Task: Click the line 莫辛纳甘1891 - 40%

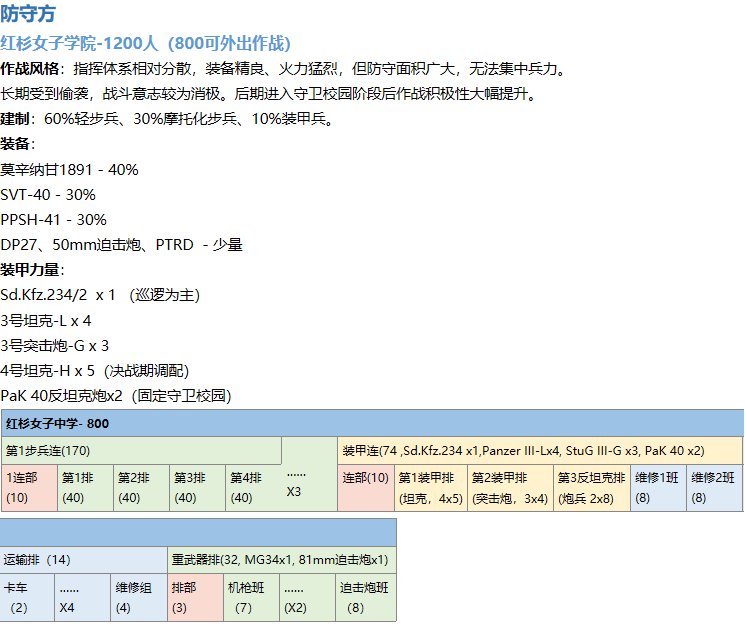Action: tap(69, 170)
